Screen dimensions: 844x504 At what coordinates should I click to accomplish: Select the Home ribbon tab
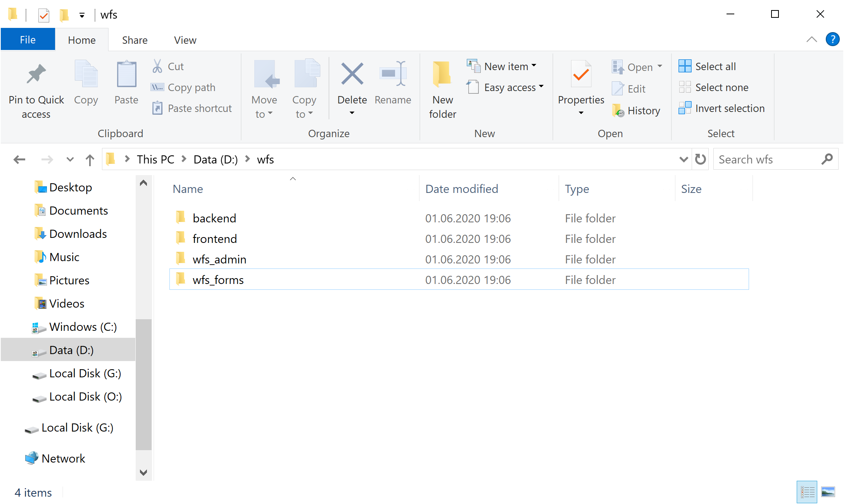(81, 40)
